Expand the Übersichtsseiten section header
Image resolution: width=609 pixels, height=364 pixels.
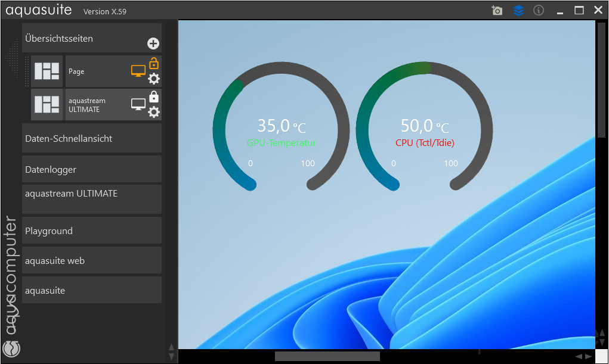pos(84,39)
